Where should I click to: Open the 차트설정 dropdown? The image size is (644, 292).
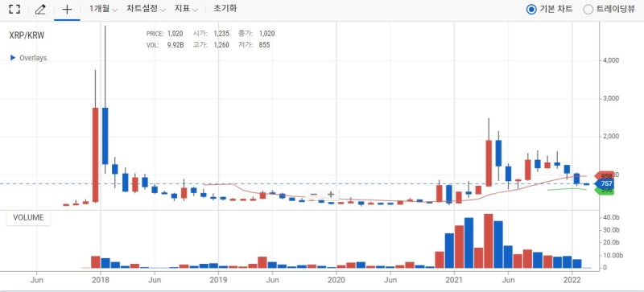(x=146, y=9)
